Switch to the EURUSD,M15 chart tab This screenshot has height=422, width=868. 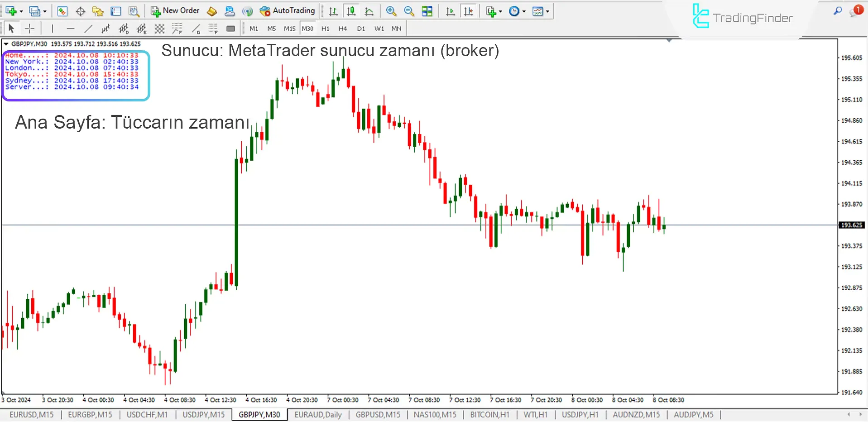(31, 414)
